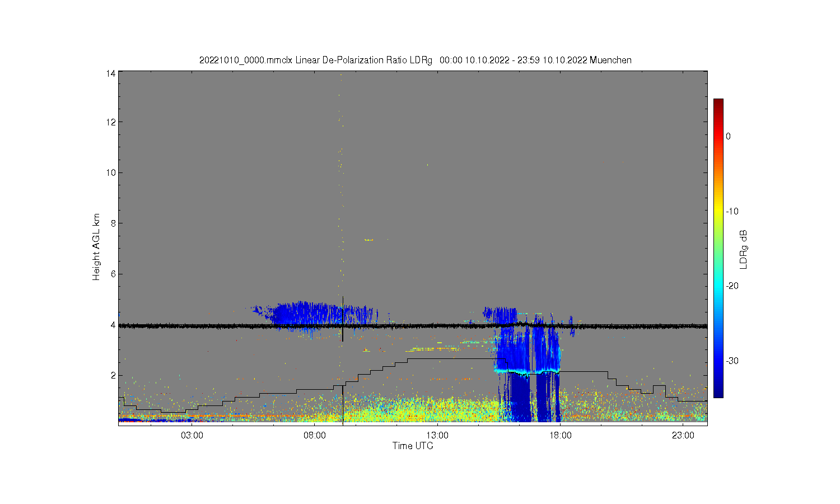Click the 12 km height tick label
840x504 pixels.
click(111, 122)
